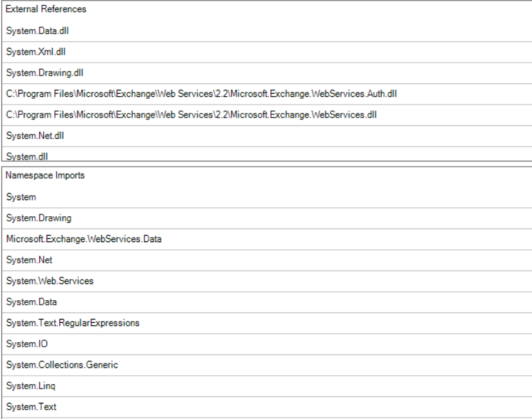Select the Microsoft.Exchange.WebServices.Auth.dll reference path

(267, 94)
